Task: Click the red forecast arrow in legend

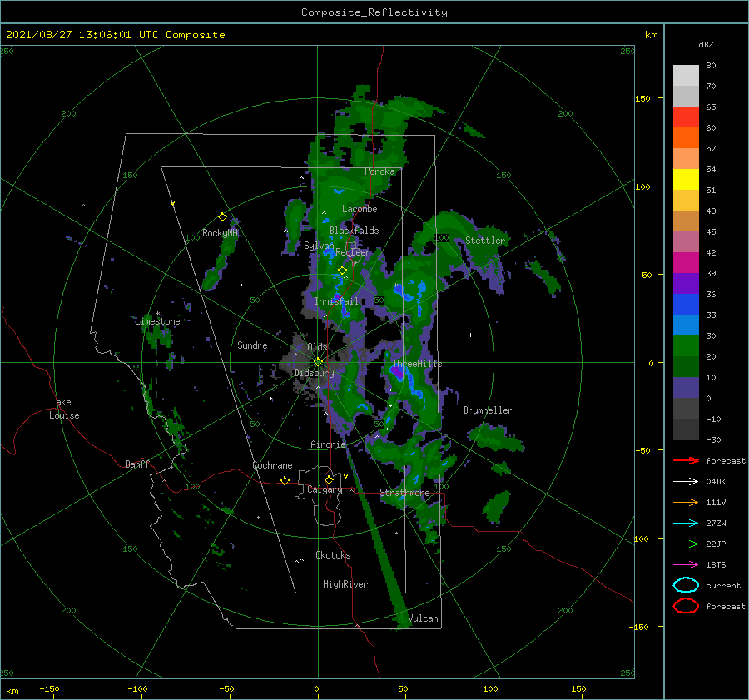Action: tap(686, 460)
